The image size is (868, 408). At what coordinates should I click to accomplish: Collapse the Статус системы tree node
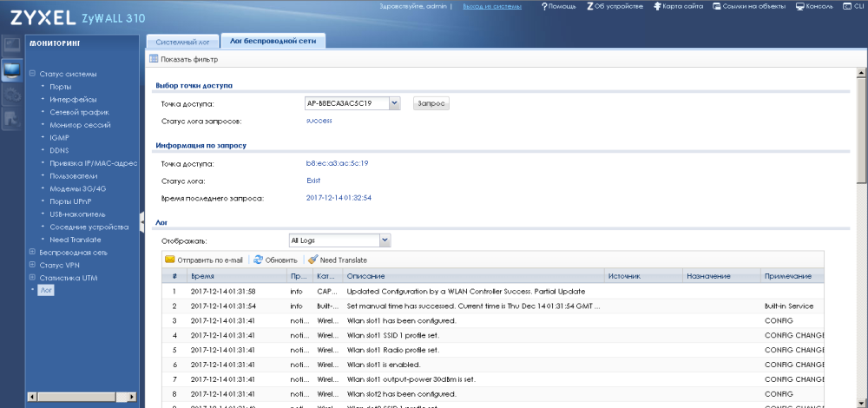pyautogui.click(x=32, y=74)
